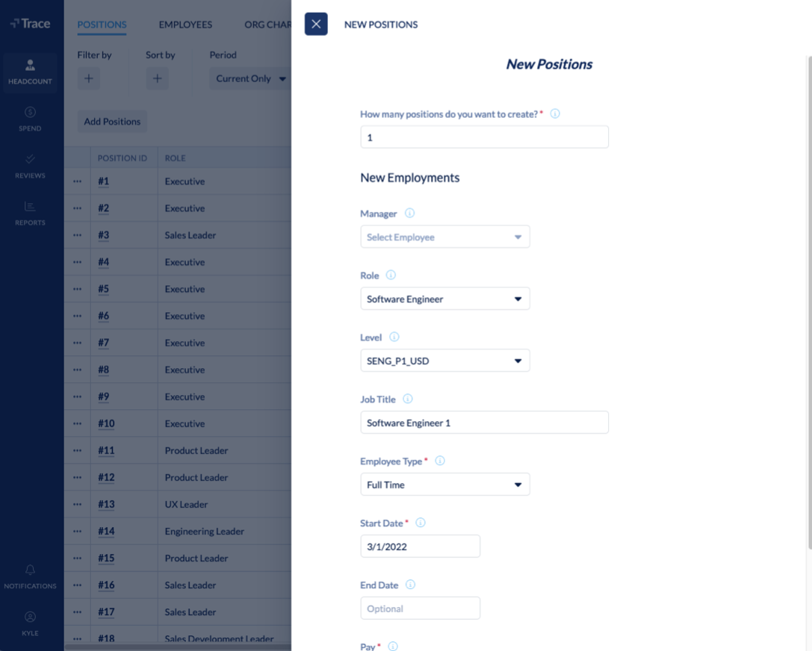Open Kyle's profile menu
This screenshot has height=651, width=812.
pyautogui.click(x=30, y=623)
